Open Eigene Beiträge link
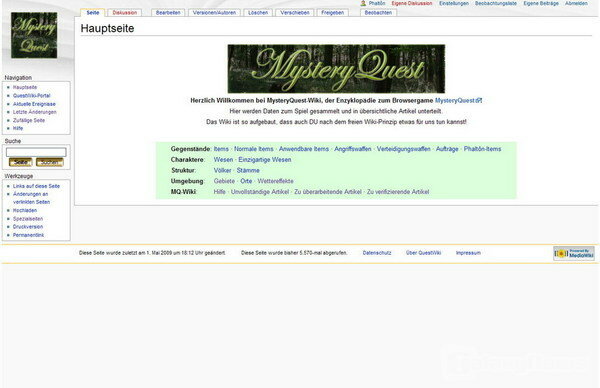Viewport: 600px width, 388px height. click(x=541, y=3)
